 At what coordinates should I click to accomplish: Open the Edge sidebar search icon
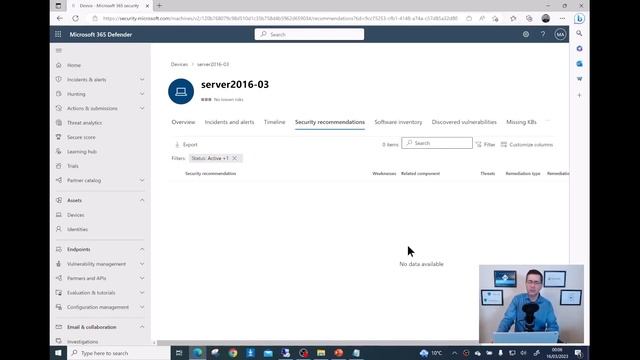(579, 33)
